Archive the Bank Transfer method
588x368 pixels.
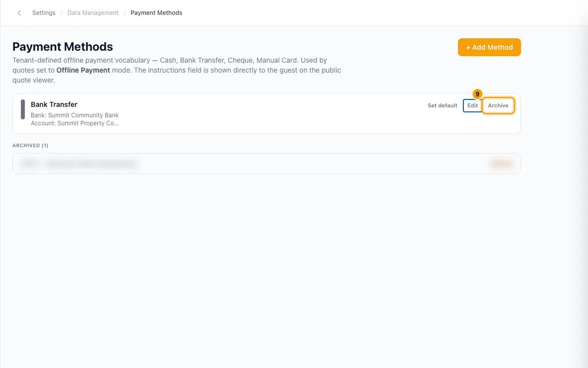click(x=498, y=105)
